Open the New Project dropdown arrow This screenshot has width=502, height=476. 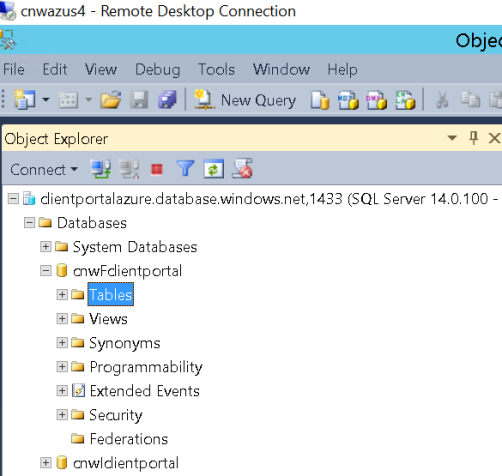tap(46, 99)
